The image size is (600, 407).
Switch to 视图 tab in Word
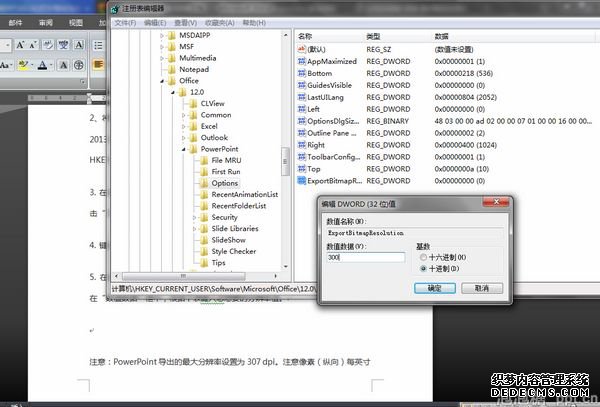[76, 23]
